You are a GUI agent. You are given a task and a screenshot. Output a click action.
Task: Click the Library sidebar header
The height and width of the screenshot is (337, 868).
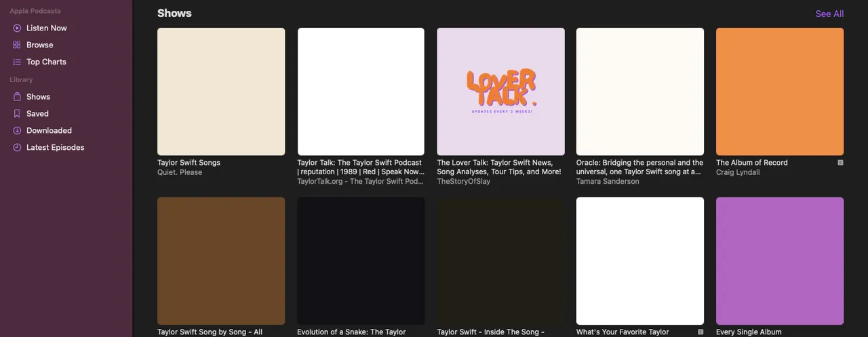21,80
